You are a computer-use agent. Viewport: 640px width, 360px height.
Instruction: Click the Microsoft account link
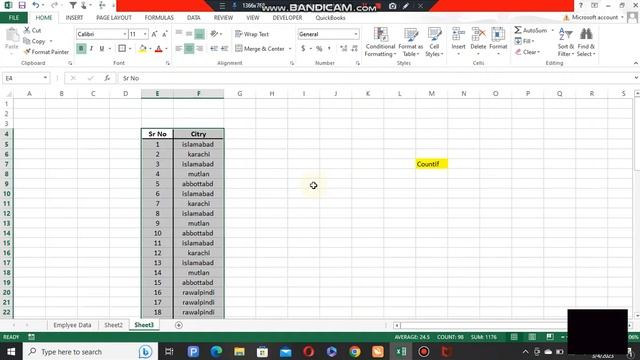click(x=595, y=17)
